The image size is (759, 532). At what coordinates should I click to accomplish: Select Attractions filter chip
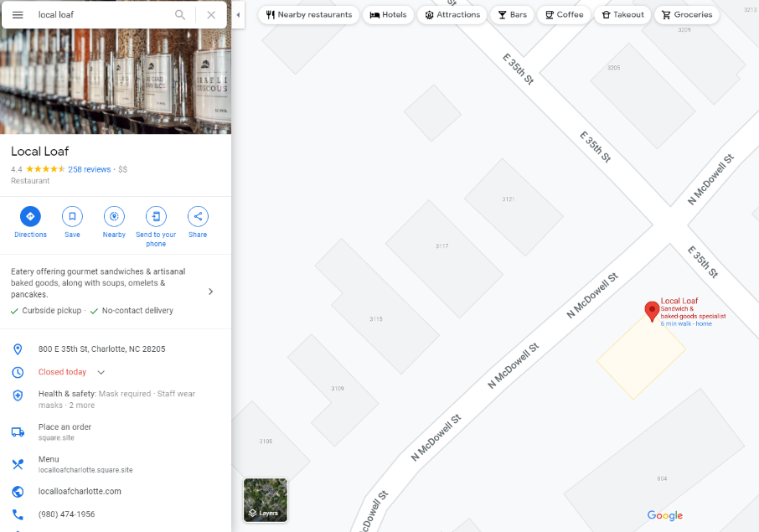[x=452, y=14]
